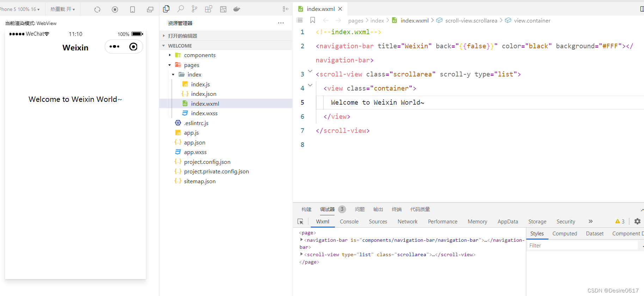644x296 pixels.
Task: Open the Network devtools tab
Action: (407, 222)
